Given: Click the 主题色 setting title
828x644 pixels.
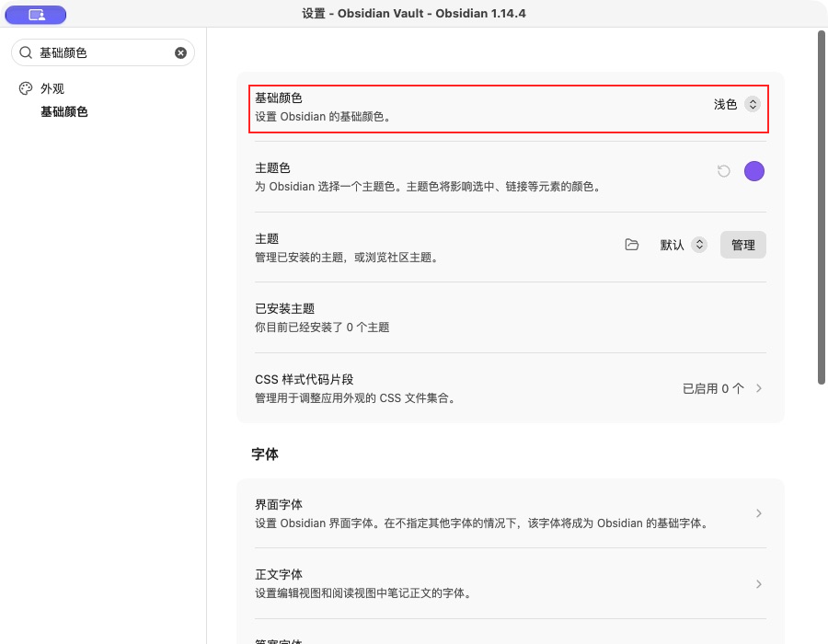Looking at the screenshot, I should pyautogui.click(x=272, y=167).
